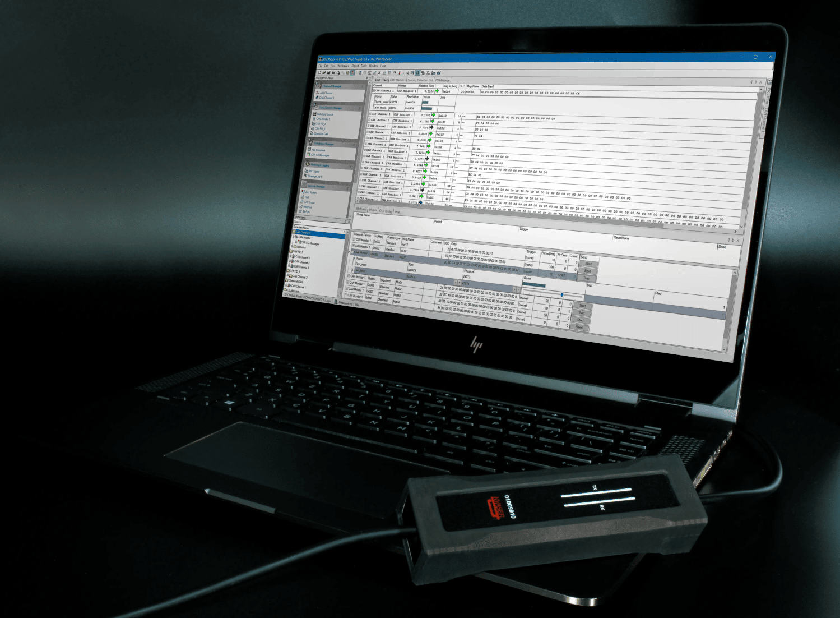The height and width of the screenshot is (618, 840).
Task: Expand transmit row with Id 0x005
Action: 349,276
